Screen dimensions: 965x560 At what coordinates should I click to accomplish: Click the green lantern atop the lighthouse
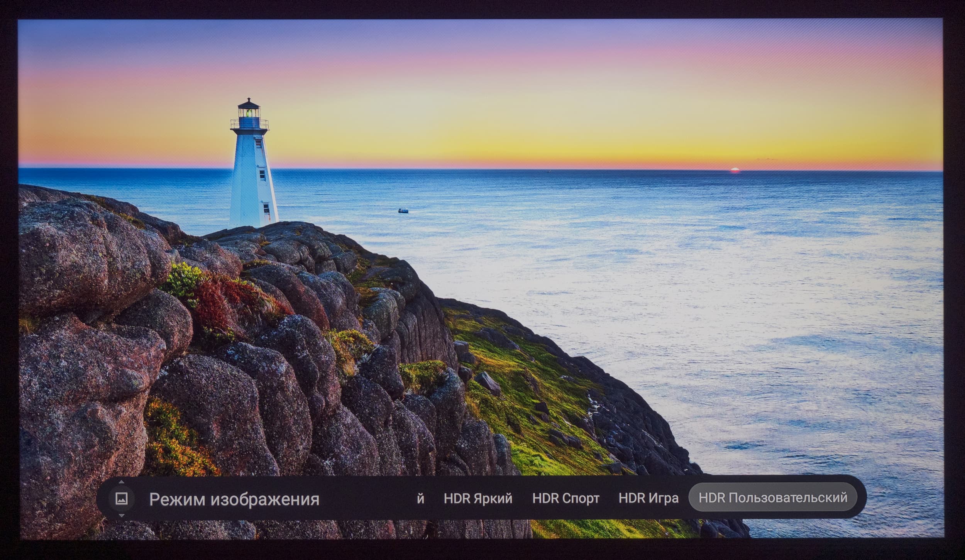249,113
